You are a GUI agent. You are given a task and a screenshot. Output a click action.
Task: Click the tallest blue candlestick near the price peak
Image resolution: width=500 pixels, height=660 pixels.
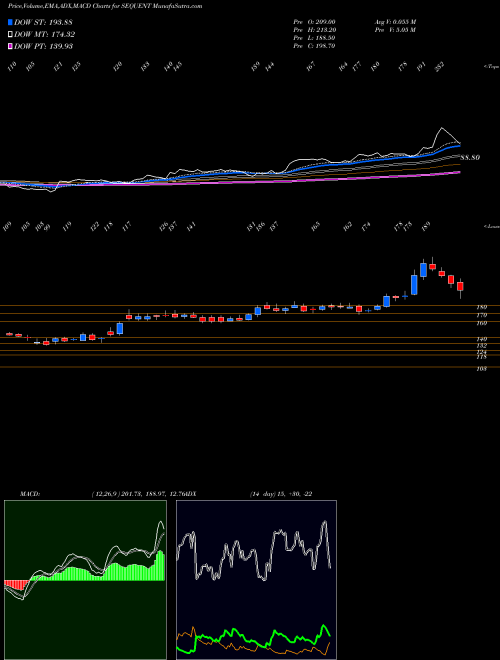(x=414, y=285)
